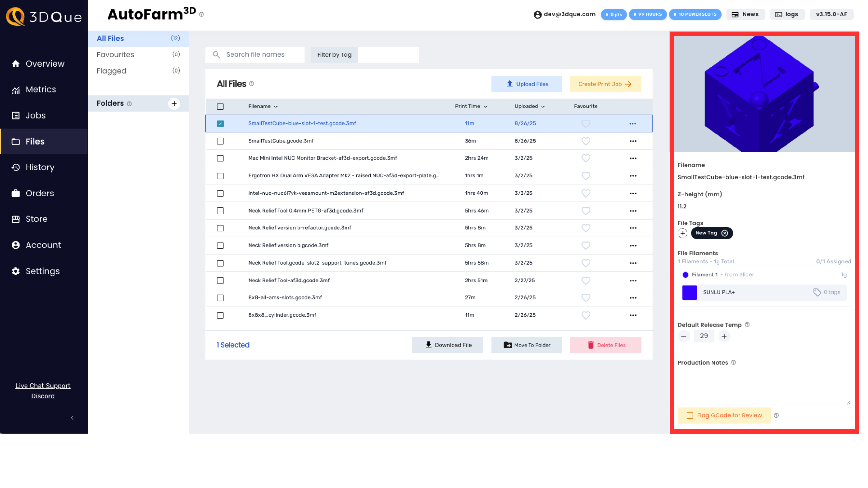Screen dimensions: 868x488
Task: Enable Flag GCode for Review checkbox
Action: [690, 415]
